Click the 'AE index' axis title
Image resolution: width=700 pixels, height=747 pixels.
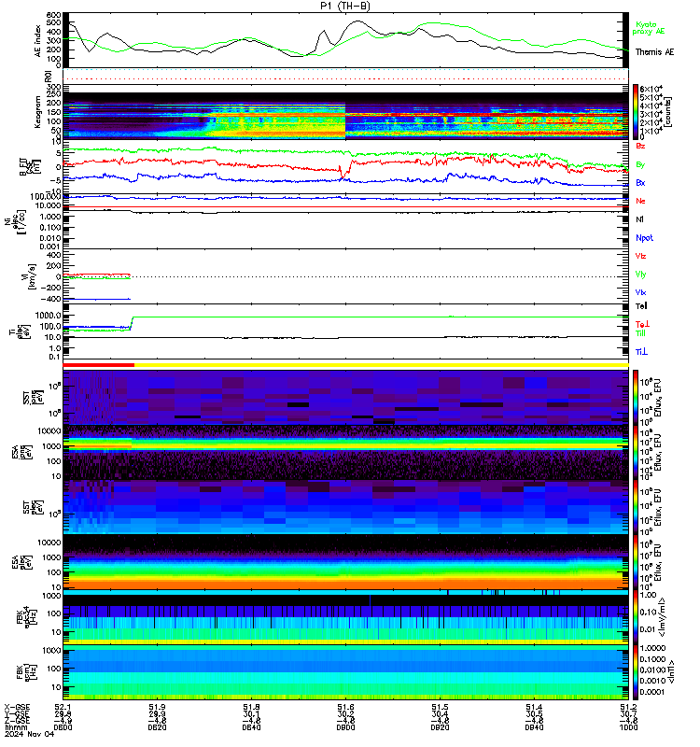pos(37,41)
